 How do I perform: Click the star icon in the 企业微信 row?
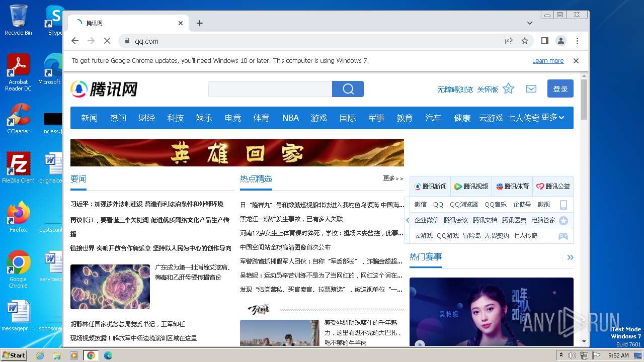coord(563,220)
